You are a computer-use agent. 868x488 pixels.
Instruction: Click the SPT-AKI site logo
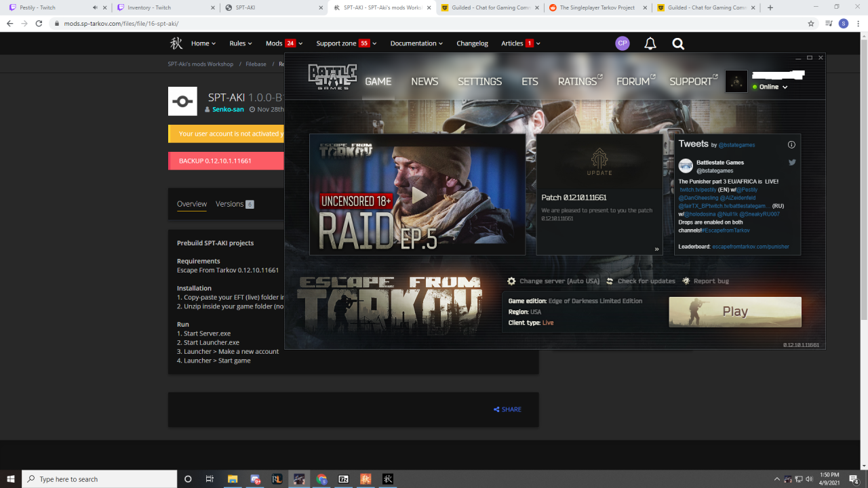(x=176, y=43)
